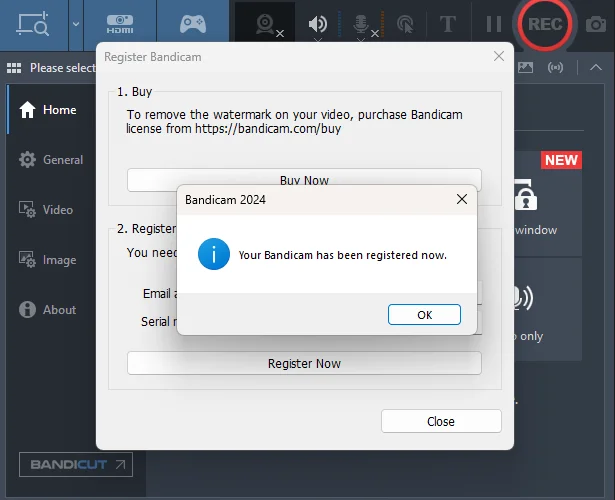The image size is (615, 500).
Task: Select screen recording mode icon
Action: 33,24
